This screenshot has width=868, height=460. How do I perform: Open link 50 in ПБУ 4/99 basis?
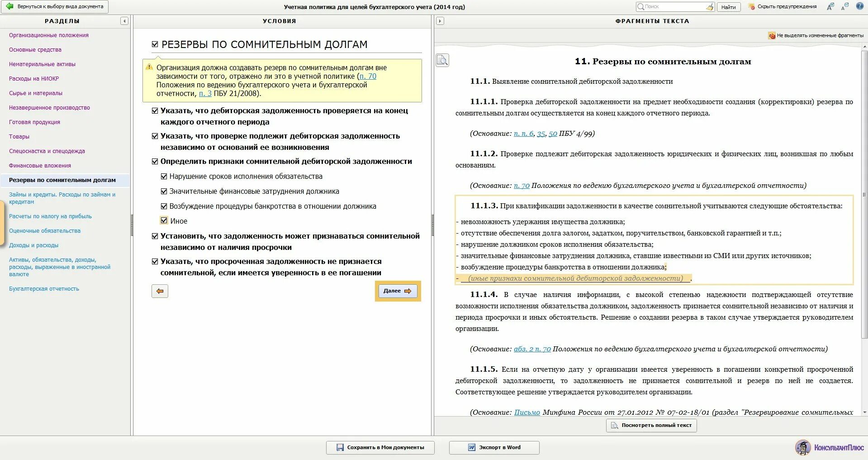[553, 134]
